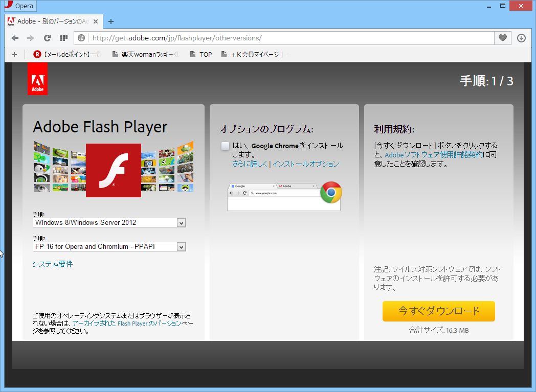Go forward to the next page
The image size is (536, 392).
click(31, 38)
